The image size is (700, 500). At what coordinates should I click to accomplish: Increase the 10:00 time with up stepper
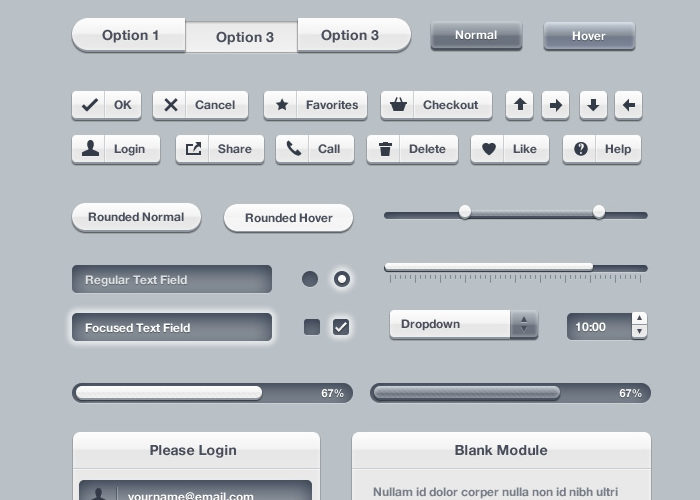point(639,318)
